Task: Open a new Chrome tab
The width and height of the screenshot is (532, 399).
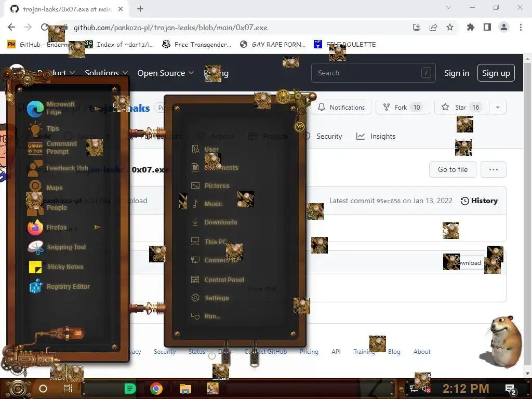Action: pyautogui.click(x=140, y=9)
